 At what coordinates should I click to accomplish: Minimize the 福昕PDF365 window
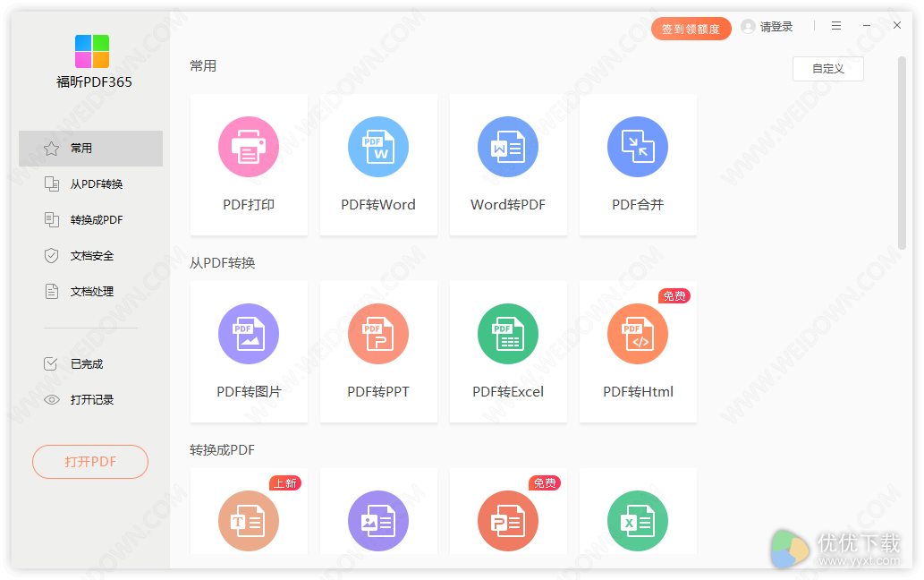point(866,26)
